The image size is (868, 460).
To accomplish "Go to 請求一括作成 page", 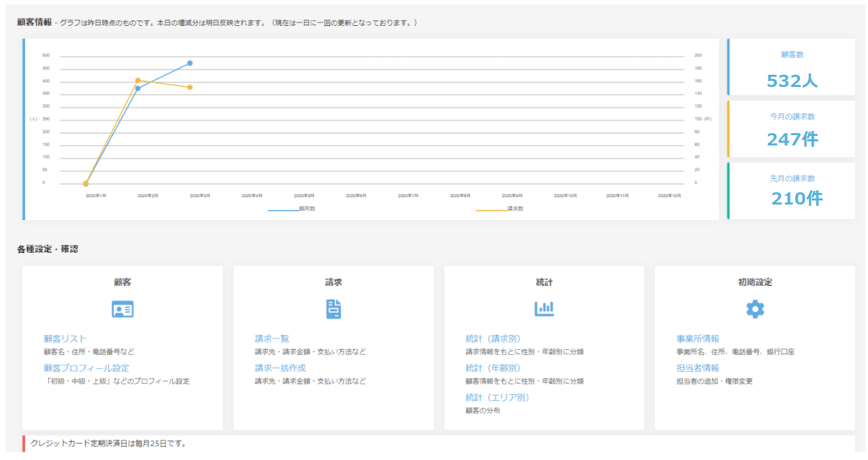I will (280, 368).
